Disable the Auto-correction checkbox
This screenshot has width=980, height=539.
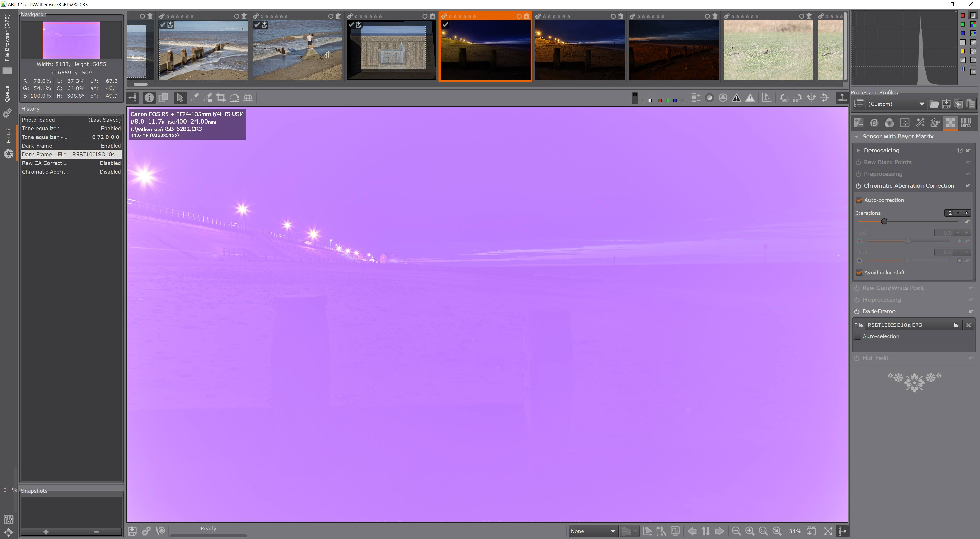pos(859,200)
